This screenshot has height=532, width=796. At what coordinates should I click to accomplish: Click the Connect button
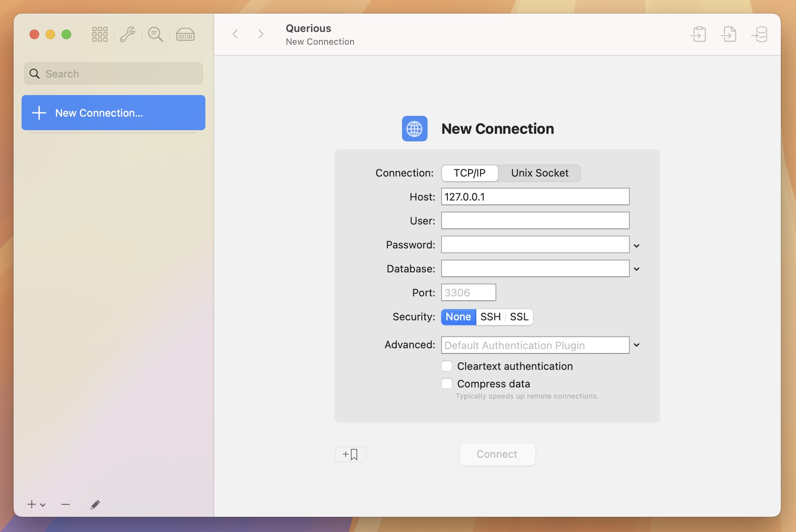click(497, 454)
